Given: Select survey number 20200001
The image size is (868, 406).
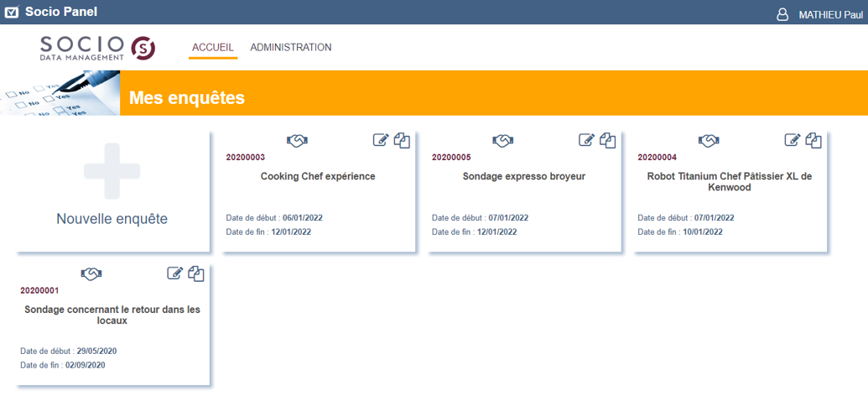Looking at the screenshot, I should (40, 290).
